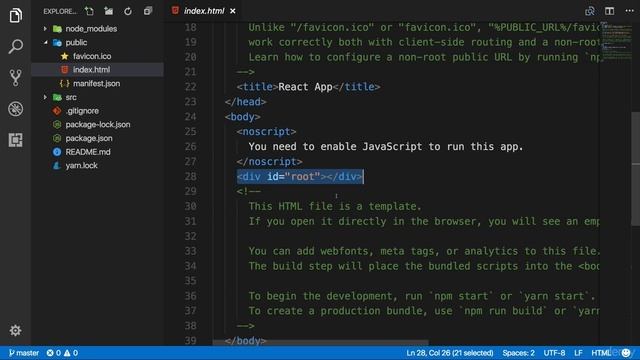Change end of line via LF indicator
The height and width of the screenshot is (360, 640).
tap(578, 353)
